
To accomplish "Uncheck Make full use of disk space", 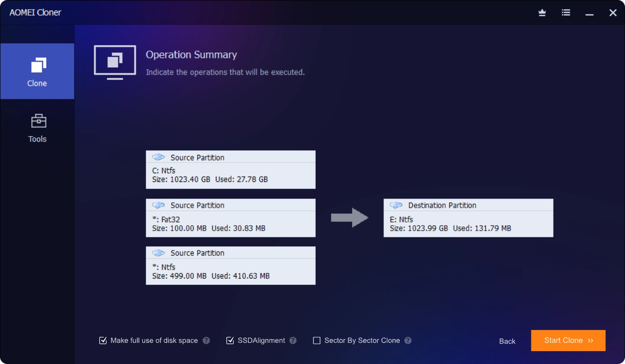I will click(x=103, y=341).
